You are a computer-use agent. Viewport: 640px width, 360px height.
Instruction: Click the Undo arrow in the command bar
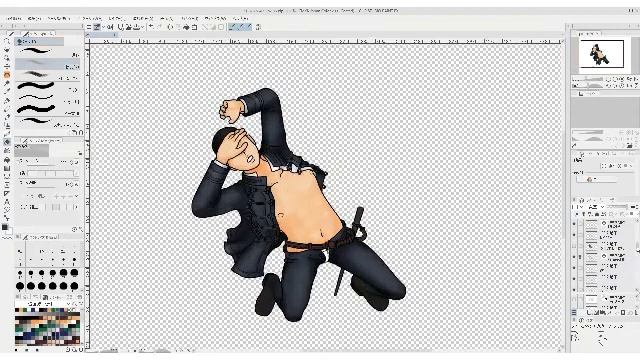(x=151, y=27)
